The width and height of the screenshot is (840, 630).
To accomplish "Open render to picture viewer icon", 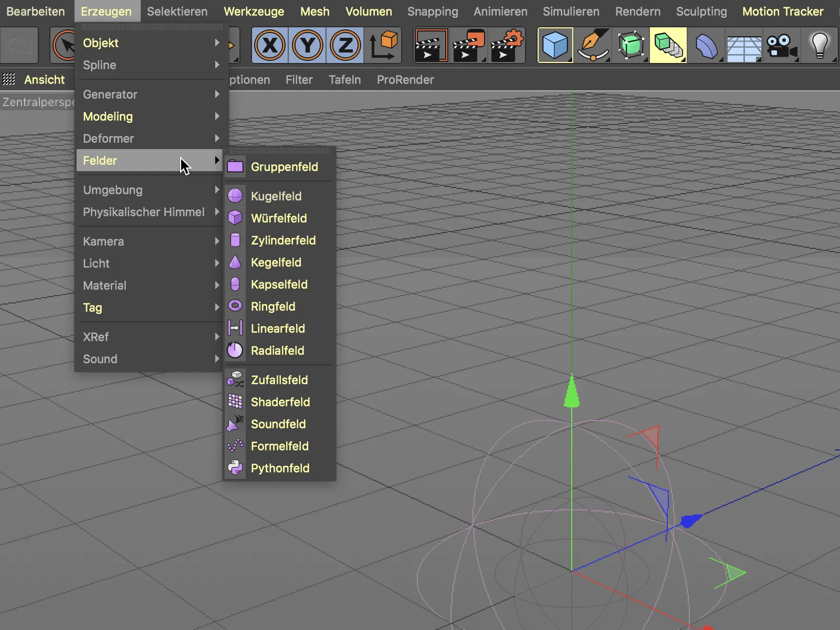I will coord(469,46).
